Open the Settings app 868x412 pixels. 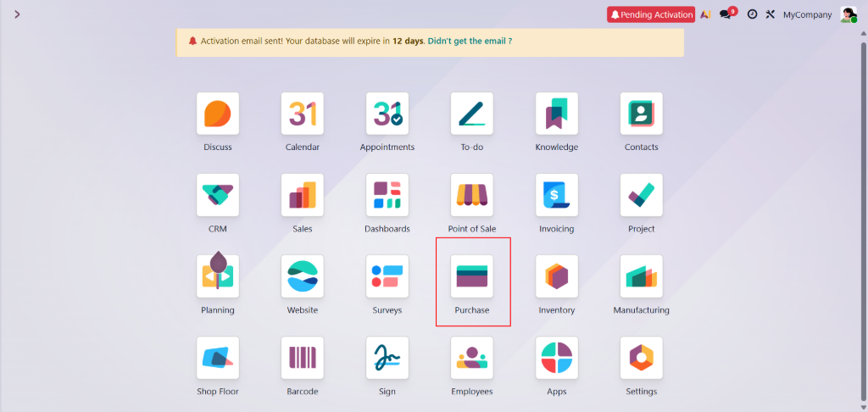coord(642,359)
